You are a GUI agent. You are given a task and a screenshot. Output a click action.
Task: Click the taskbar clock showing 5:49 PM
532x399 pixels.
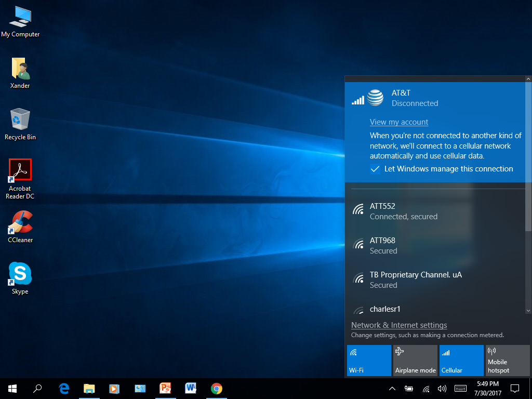coord(488,389)
